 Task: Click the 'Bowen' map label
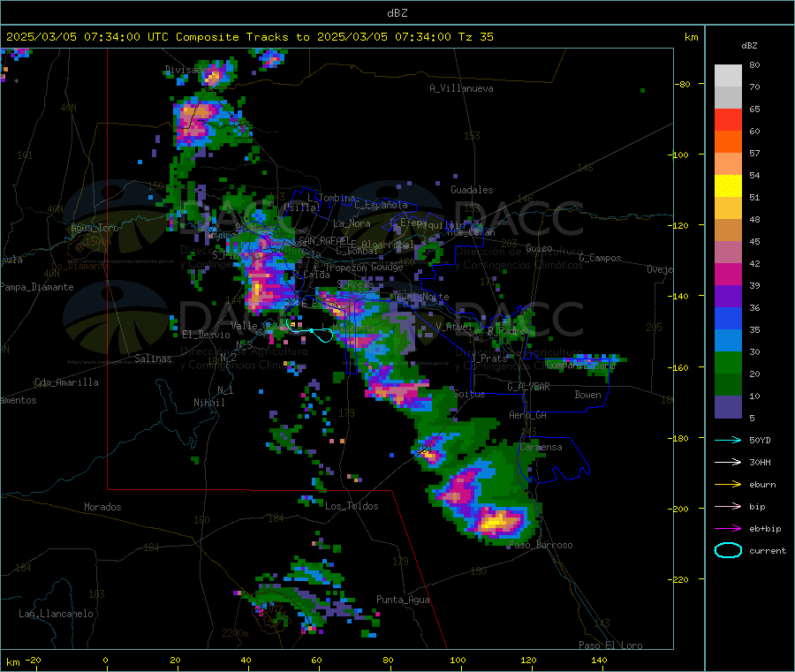coord(587,394)
